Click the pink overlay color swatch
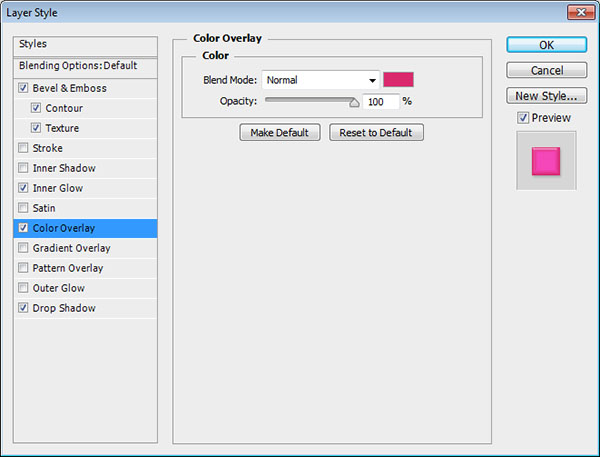Screen dimensions: 600x457 click(398, 80)
